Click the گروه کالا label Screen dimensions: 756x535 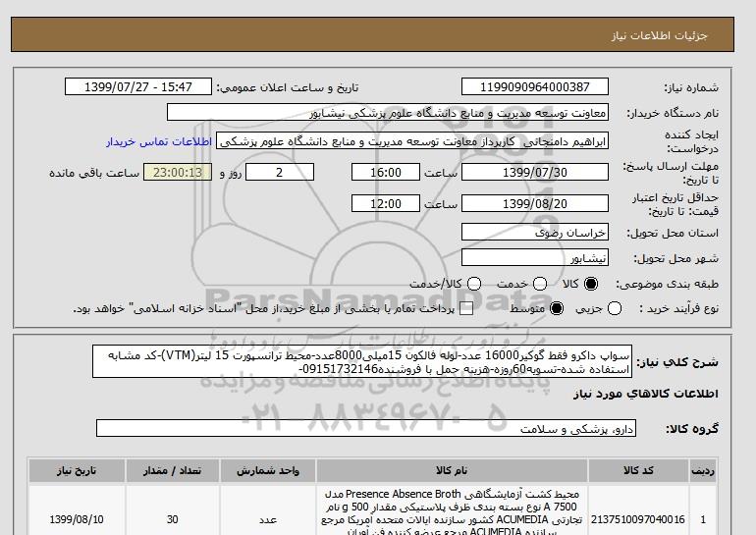692,428
